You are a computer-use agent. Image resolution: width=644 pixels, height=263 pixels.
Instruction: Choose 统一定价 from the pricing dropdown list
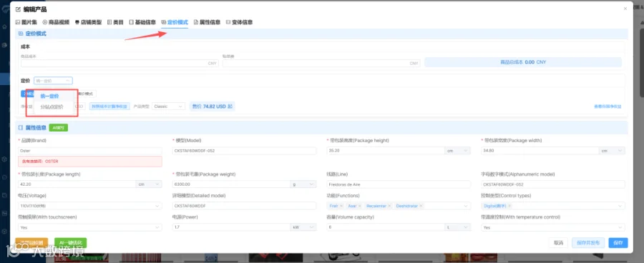pos(49,96)
